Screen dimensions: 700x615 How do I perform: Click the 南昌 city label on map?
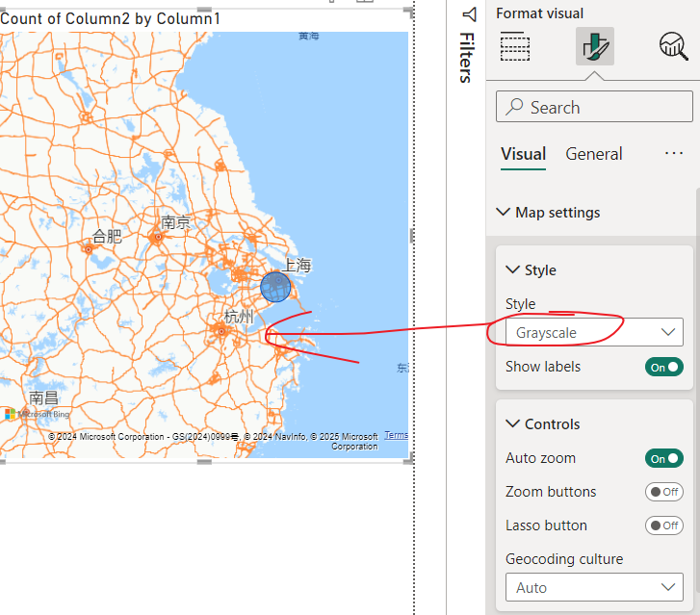coord(43,397)
